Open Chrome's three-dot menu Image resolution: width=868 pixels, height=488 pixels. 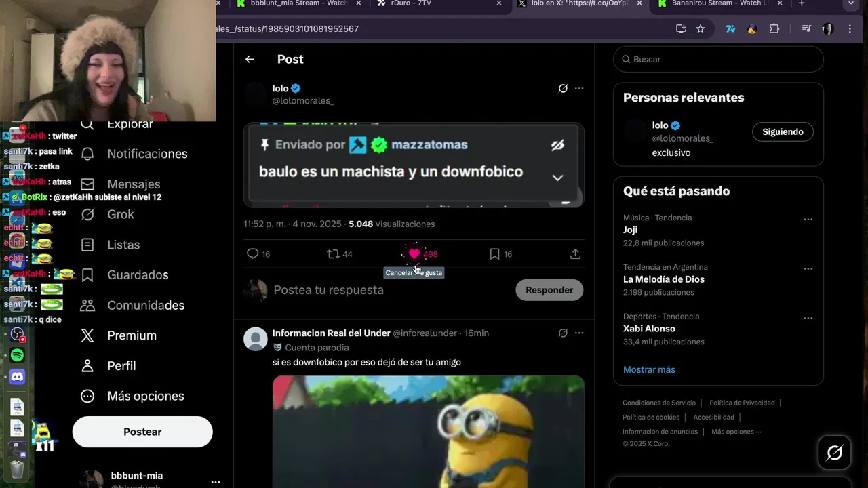tap(850, 28)
